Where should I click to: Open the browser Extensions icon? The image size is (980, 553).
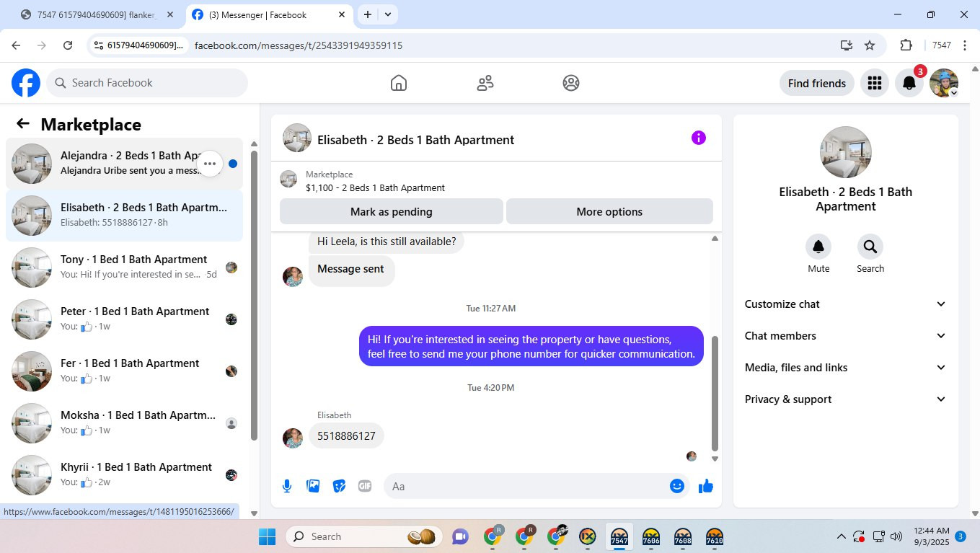906,45
